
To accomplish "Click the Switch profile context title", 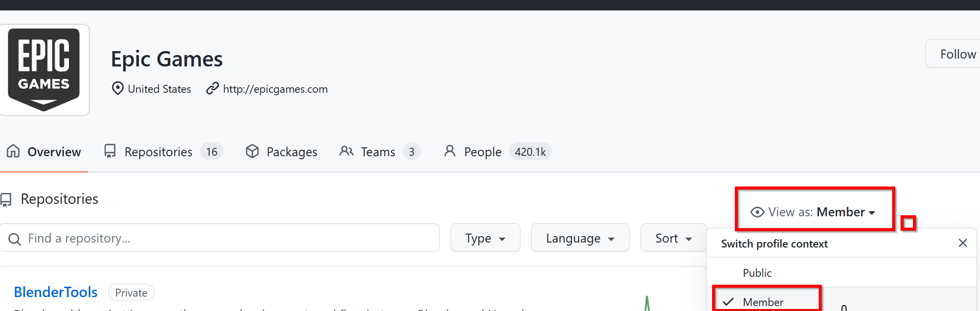I will tap(774, 244).
